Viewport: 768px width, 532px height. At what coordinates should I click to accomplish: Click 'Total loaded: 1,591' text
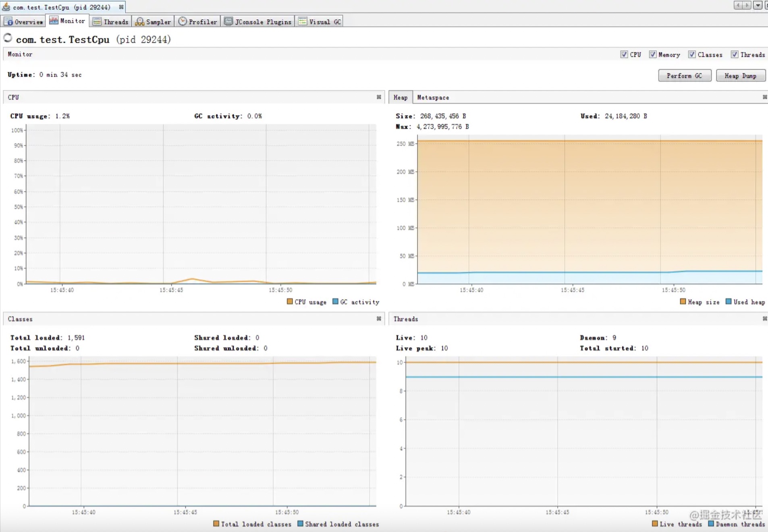48,338
